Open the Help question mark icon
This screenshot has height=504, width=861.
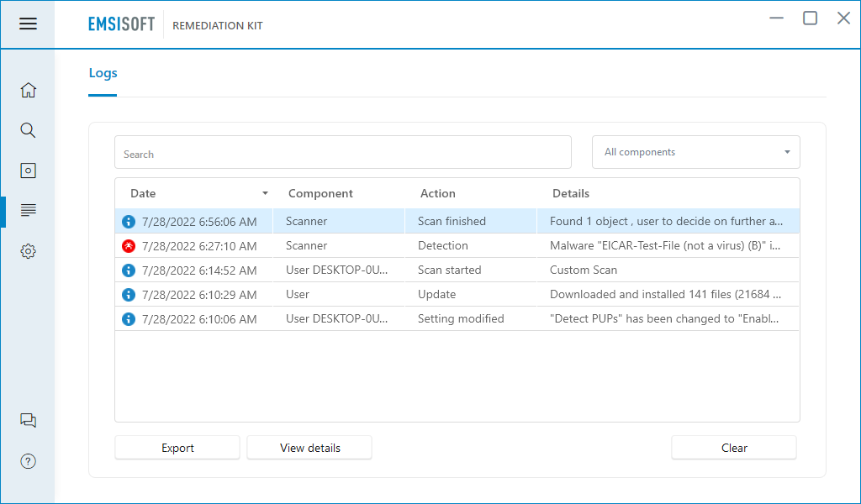coord(28,461)
